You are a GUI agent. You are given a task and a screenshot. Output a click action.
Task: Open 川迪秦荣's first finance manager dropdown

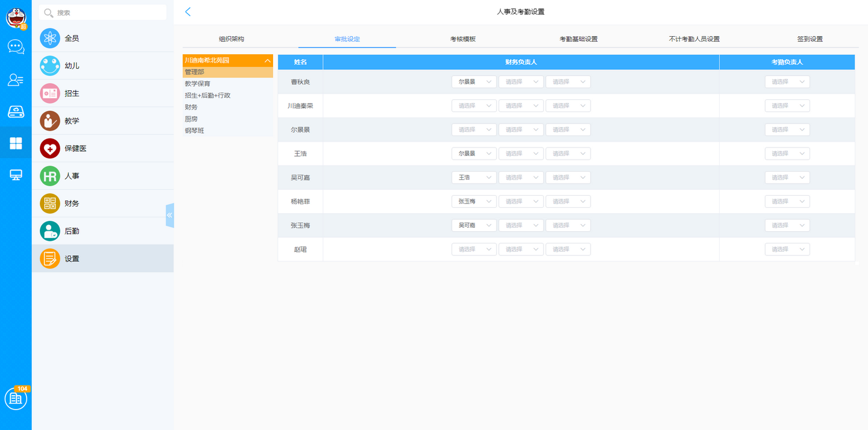[474, 105]
